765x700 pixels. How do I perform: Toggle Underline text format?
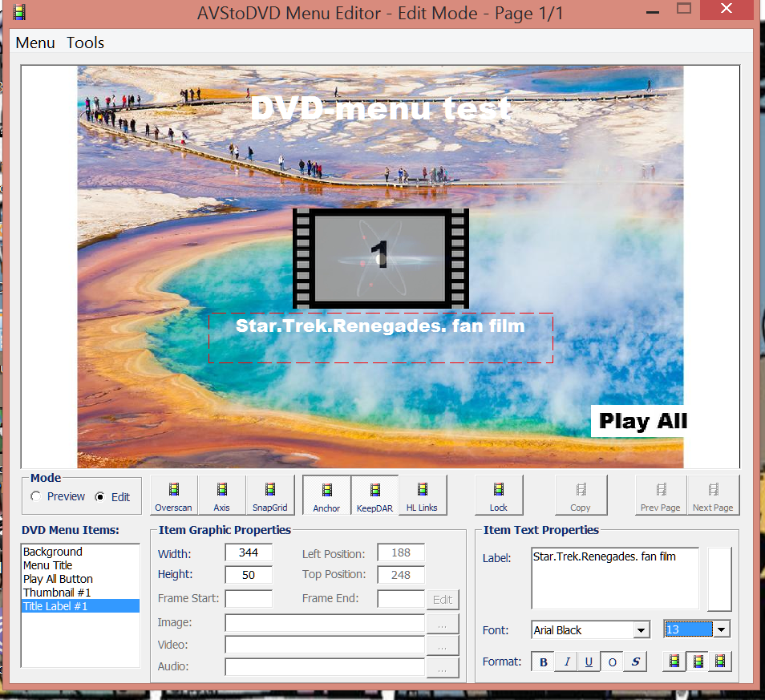(589, 662)
